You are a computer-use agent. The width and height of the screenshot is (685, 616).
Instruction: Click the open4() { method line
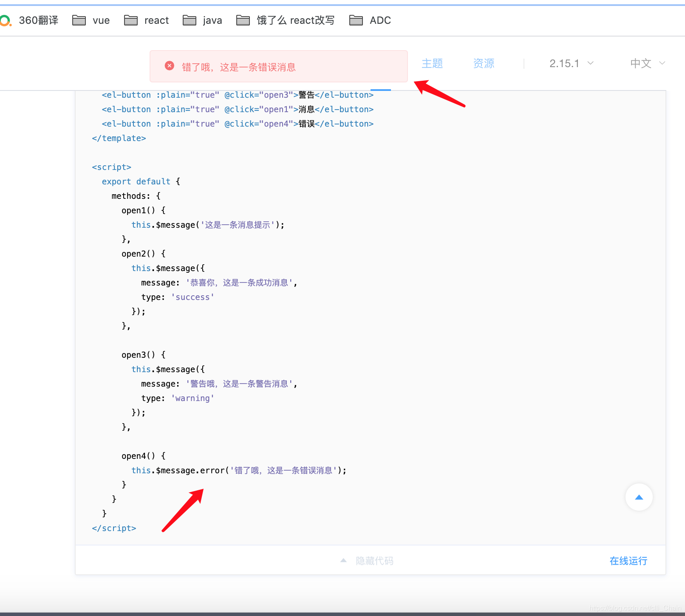pyautogui.click(x=144, y=456)
